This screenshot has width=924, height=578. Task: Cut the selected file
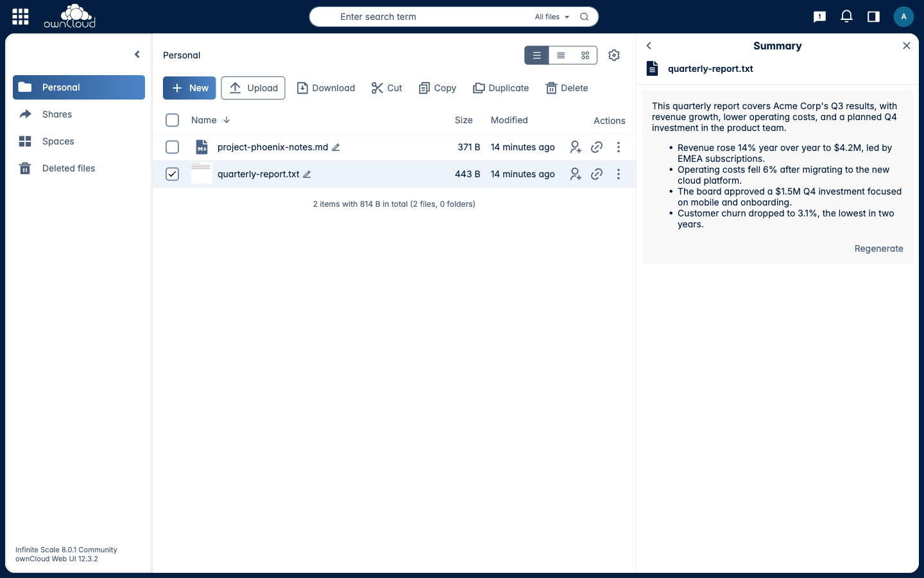pyautogui.click(x=387, y=88)
